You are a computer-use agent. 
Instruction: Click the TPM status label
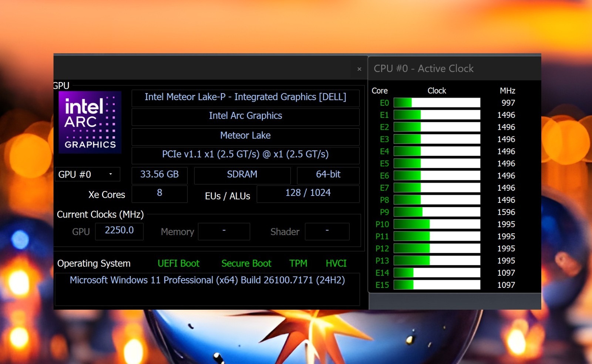(x=298, y=263)
